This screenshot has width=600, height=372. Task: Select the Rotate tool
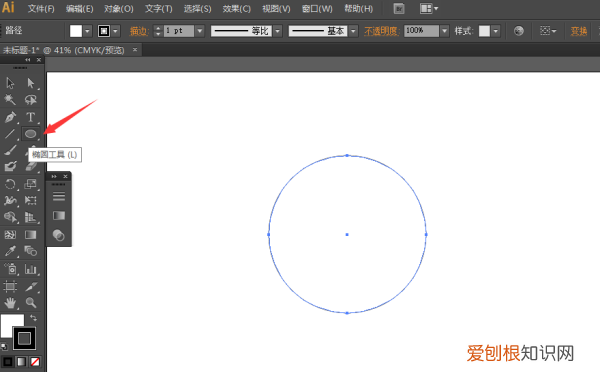(10, 184)
